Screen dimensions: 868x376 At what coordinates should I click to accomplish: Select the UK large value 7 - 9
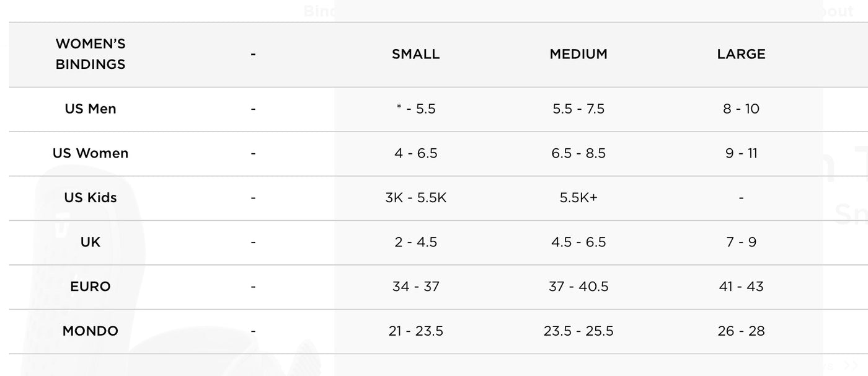[x=741, y=242]
